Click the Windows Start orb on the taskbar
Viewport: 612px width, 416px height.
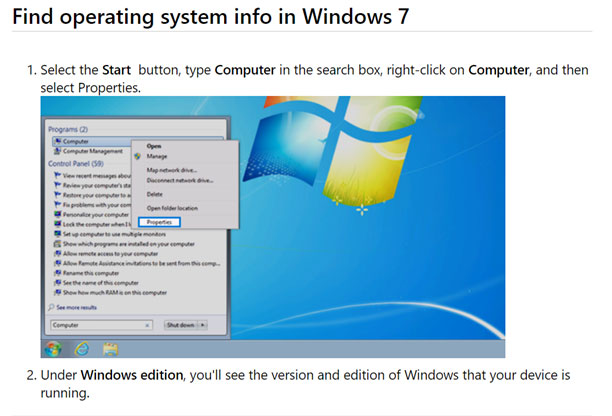click(53, 349)
